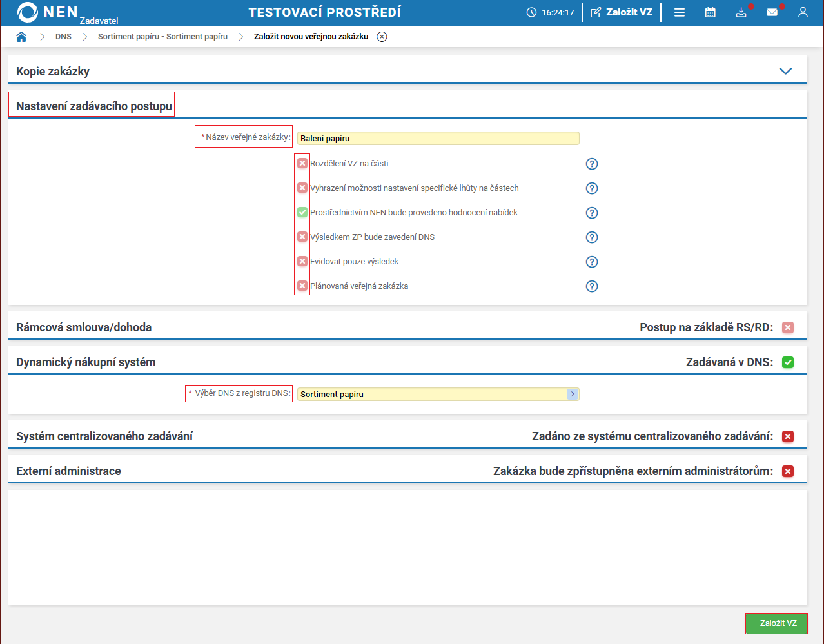Expand the Kopie zakázky section

(x=785, y=71)
